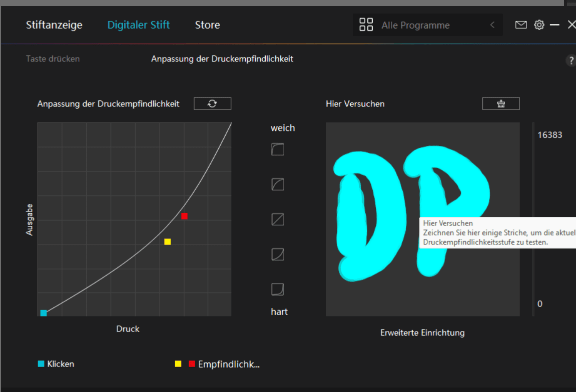The width and height of the screenshot is (576, 392).
Task: Open the mail notifications icon
Action: 521,24
